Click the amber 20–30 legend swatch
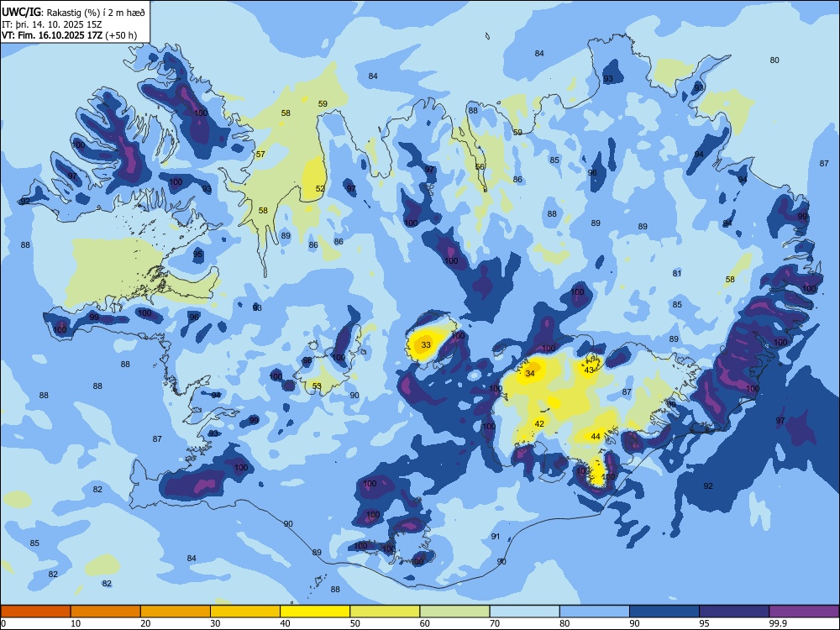This screenshot has width=840, height=630. click(176, 612)
